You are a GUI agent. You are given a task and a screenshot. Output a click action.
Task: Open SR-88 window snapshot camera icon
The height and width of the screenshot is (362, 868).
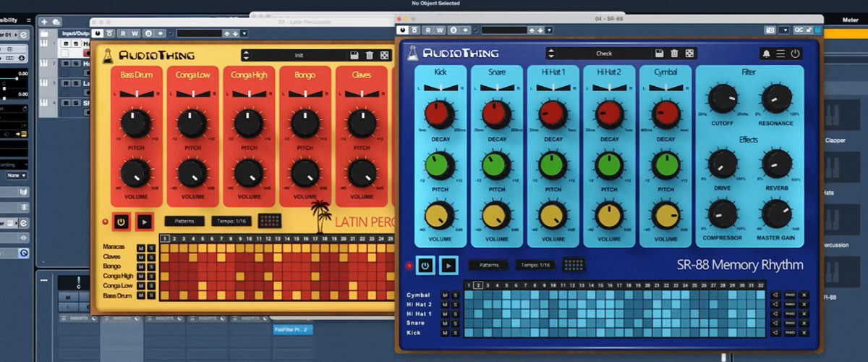(x=770, y=30)
